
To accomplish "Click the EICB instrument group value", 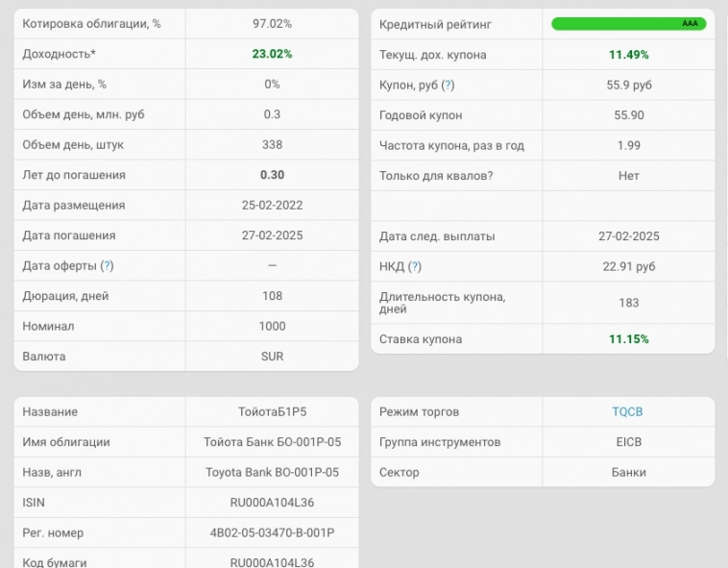I will (628, 442).
